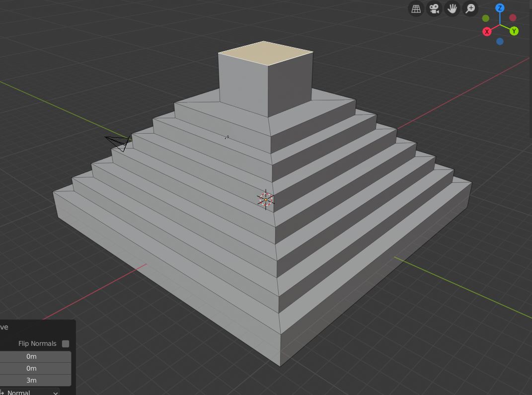
Task: Activate the pan view hand icon
Action: 452,8
